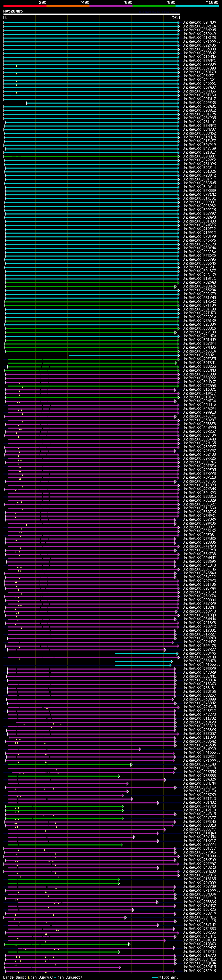Viewport: 222px width, 980px height.
Task: Select the UniRef100_A5UW99 label
Action: pos(199,699)
